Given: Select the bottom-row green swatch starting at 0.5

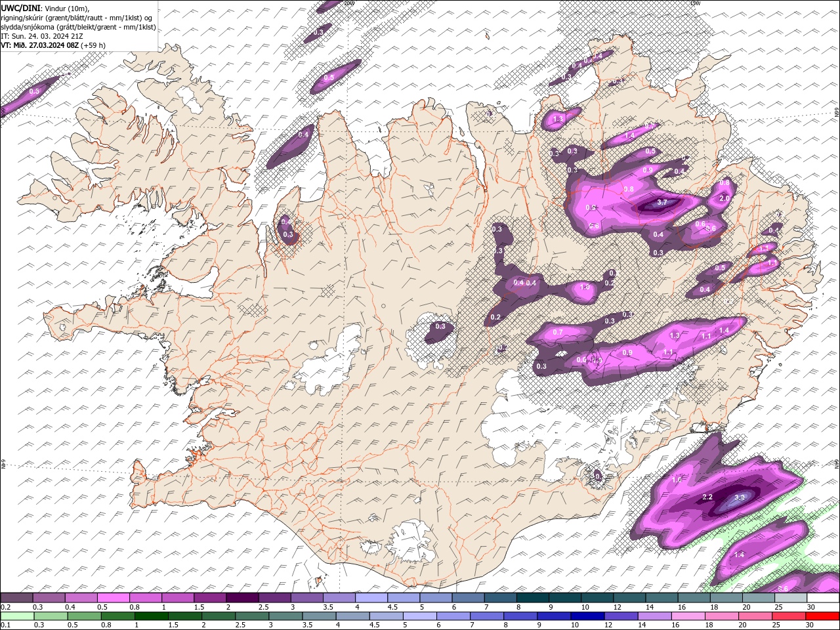Looking at the screenshot, I should (84, 616).
